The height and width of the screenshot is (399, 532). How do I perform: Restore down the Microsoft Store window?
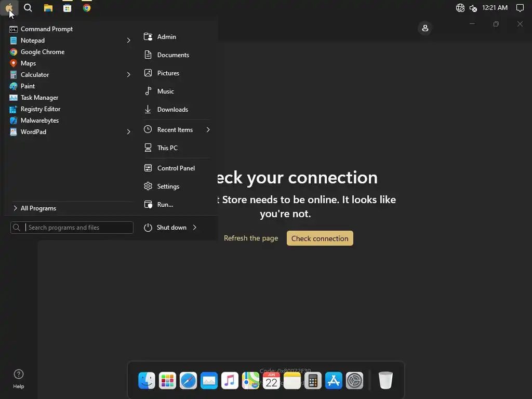click(496, 24)
